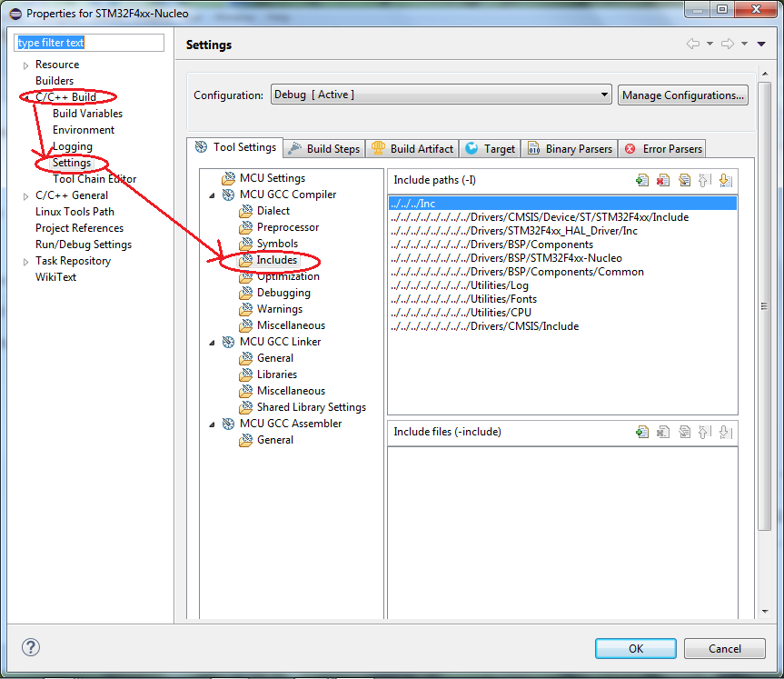
Task: Select the ../../../Inc include path
Action: point(562,203)
